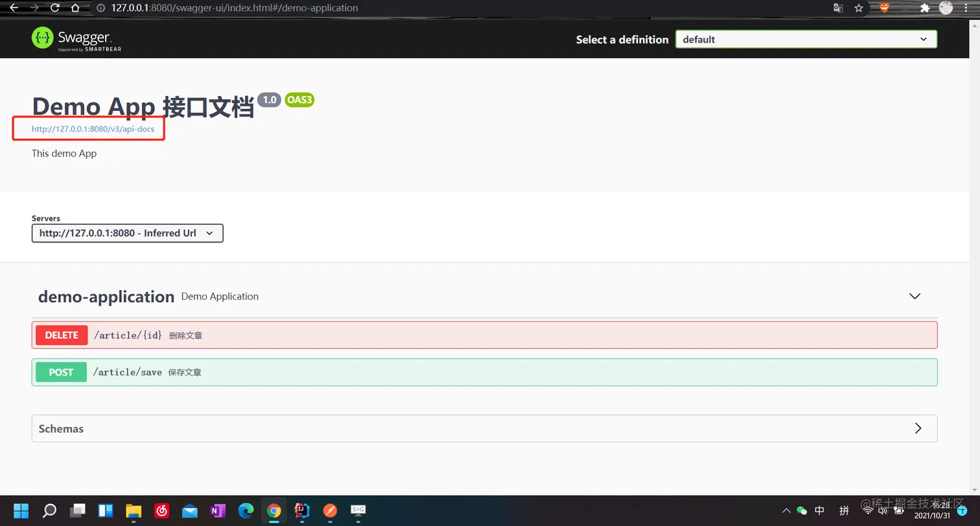Screen dimensions: 980x526
Task: Click the browser back arrow
Action: click(x=14, y=8)
